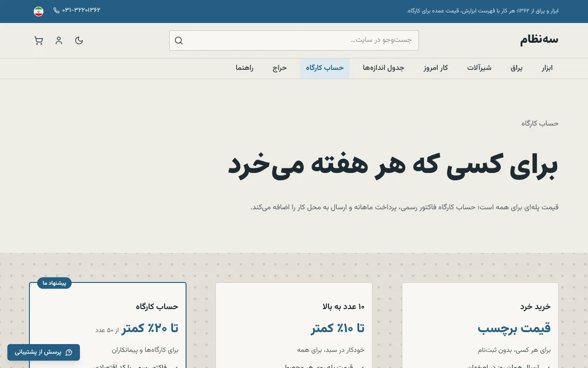Open the راهنما menu item
Viewport: 588px width, 368px height.
(244, 68)
